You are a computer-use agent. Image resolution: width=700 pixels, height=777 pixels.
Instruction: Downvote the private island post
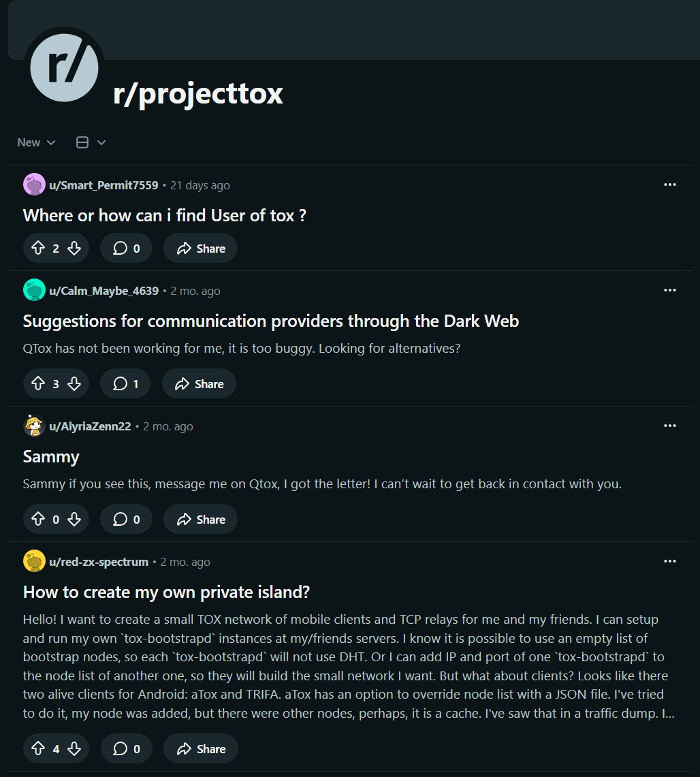tap(74, 749)
